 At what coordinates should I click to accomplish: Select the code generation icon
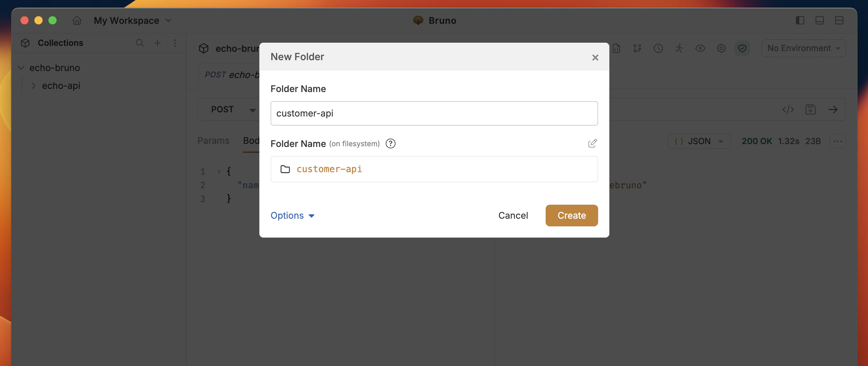[788, 110]
